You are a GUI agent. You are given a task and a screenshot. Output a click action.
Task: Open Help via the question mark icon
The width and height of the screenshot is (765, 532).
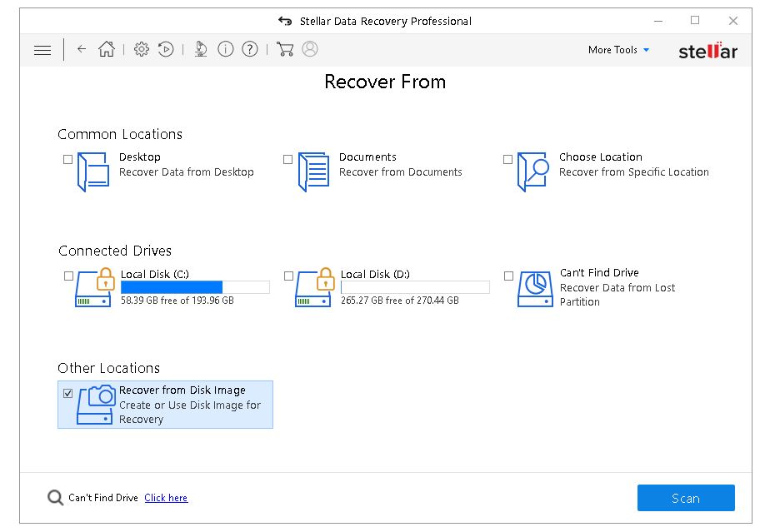pyautogui.click(x=250, y=49)
